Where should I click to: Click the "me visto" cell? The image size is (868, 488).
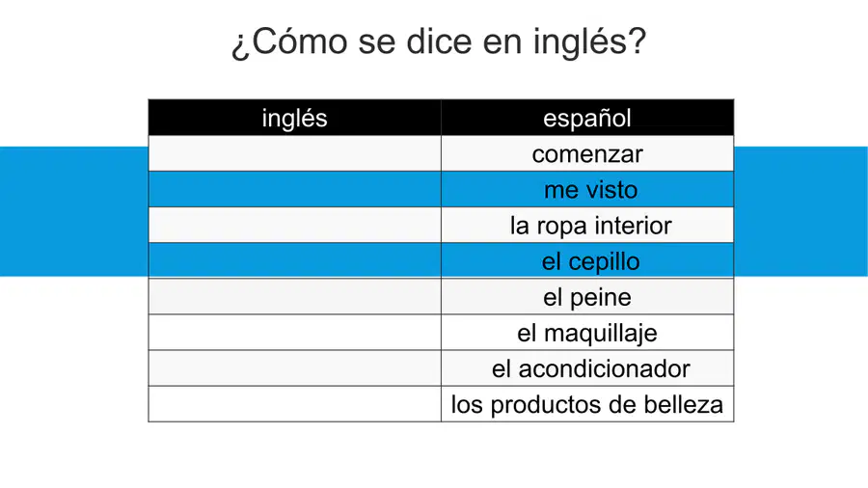(587, 189)
